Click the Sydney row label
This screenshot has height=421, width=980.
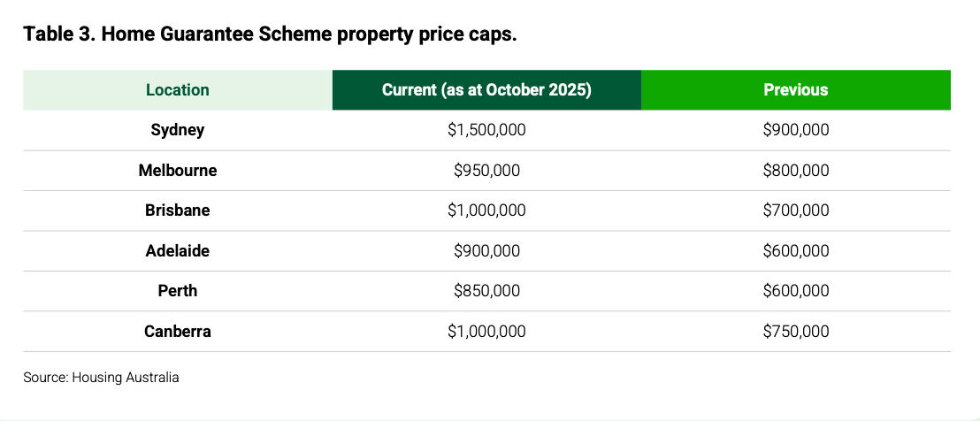tap(178, 130)
